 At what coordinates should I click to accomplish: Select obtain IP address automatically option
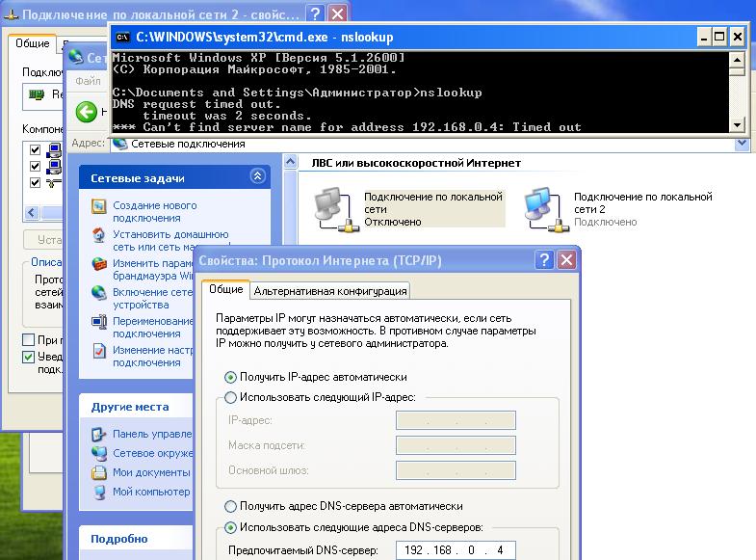(x=230, y=377)
